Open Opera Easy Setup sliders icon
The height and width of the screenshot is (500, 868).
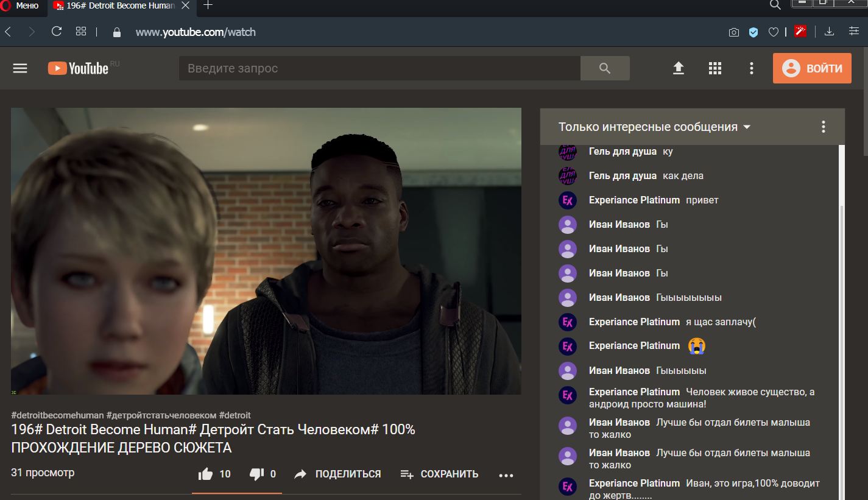click(854, 32)
